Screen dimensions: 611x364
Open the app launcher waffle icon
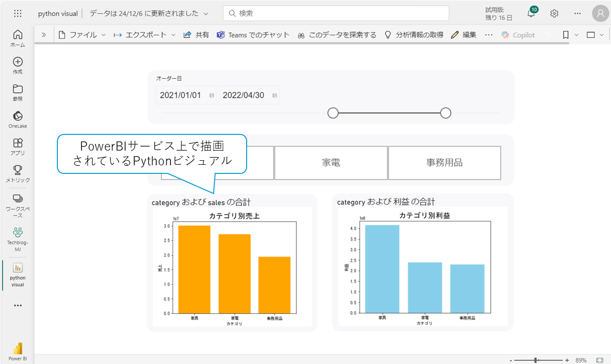click(x=18, y=14)
